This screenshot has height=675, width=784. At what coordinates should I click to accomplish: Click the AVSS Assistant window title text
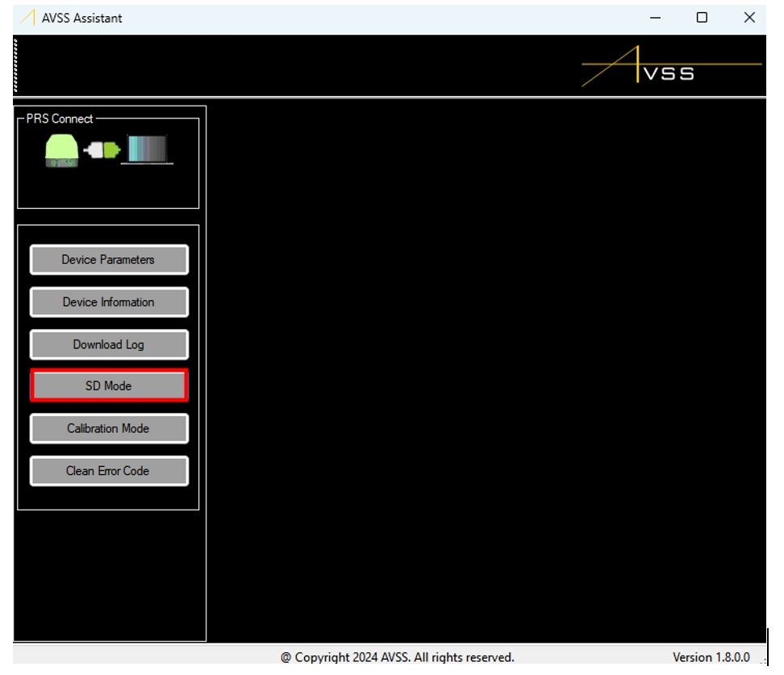point(82,18)
